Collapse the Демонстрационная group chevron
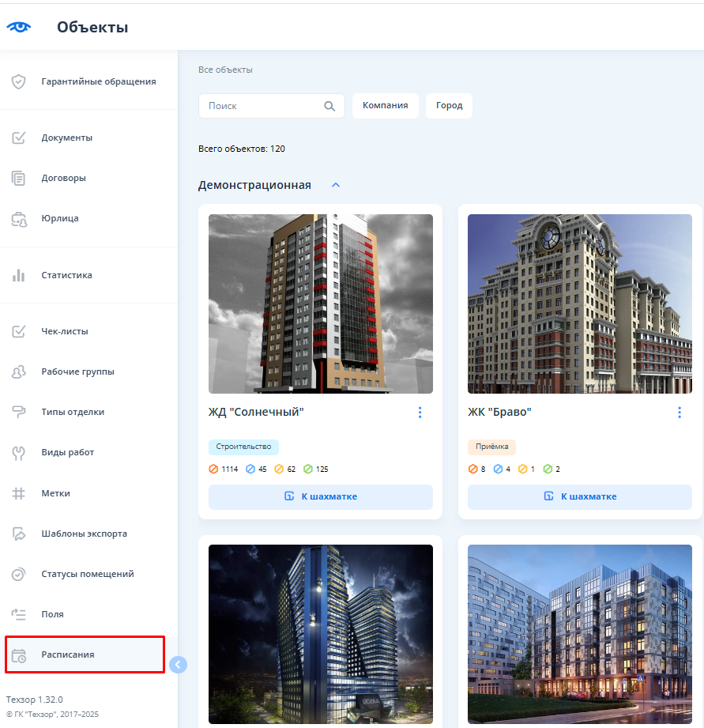The image size is (704, 728). click(x=336, y=185)
